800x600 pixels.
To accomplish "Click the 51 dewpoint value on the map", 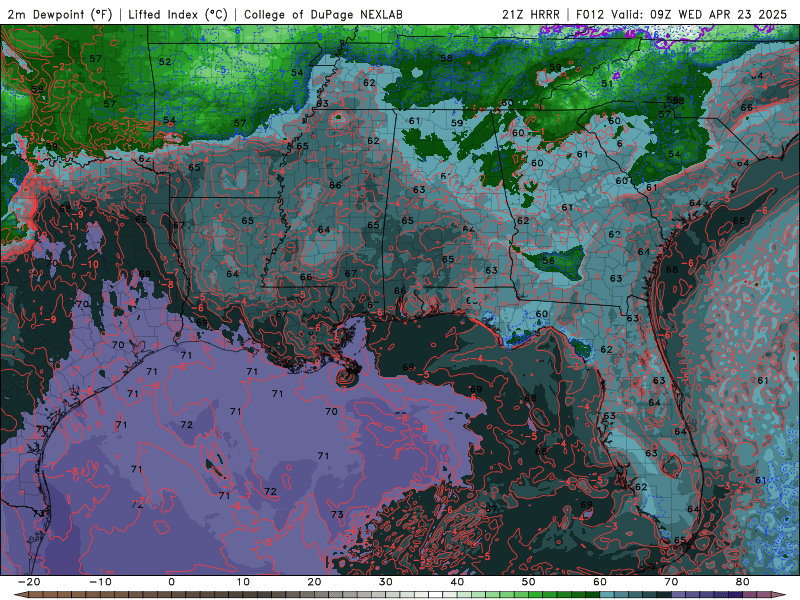I will click(607, 84).
